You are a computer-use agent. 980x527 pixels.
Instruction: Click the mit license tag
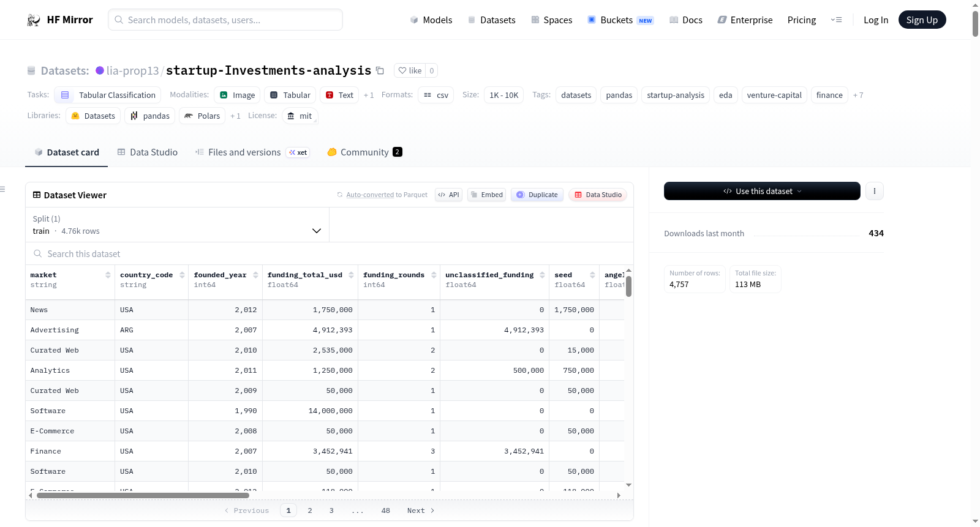[300, 116]
